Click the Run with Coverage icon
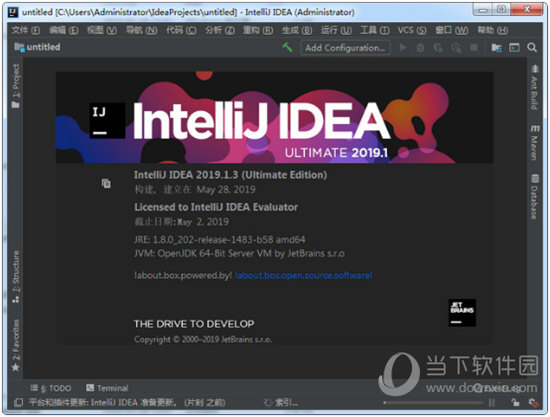 pyautogui.click(x=438, y=48)
